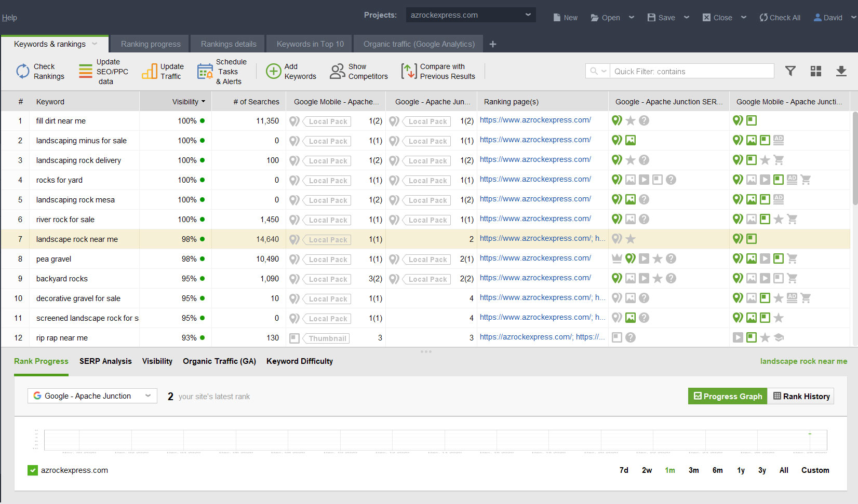
Task: Click the Rank History button
Action: 801,396
